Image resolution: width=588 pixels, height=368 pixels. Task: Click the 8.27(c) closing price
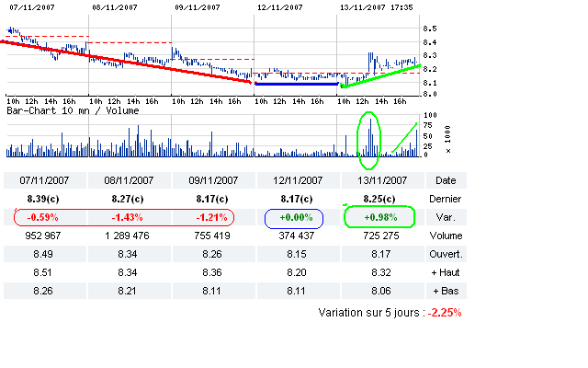[128, 199]
